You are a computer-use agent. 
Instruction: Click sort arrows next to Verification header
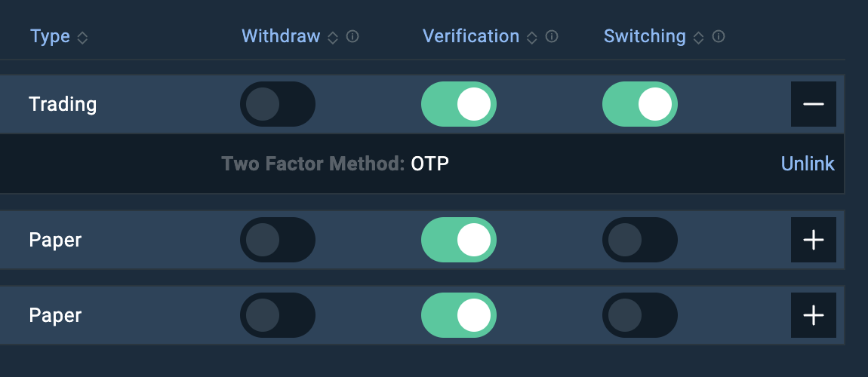tap(532, 38)
